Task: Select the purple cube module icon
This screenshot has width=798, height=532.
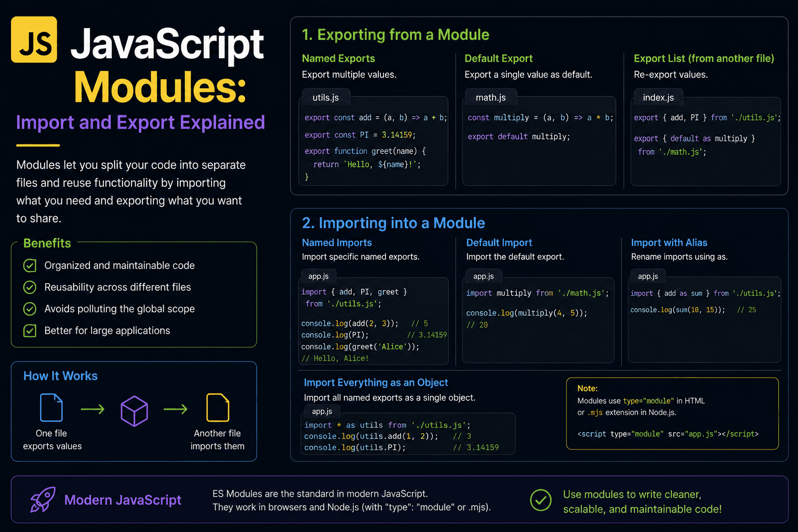Action: (x=134, y=411)
